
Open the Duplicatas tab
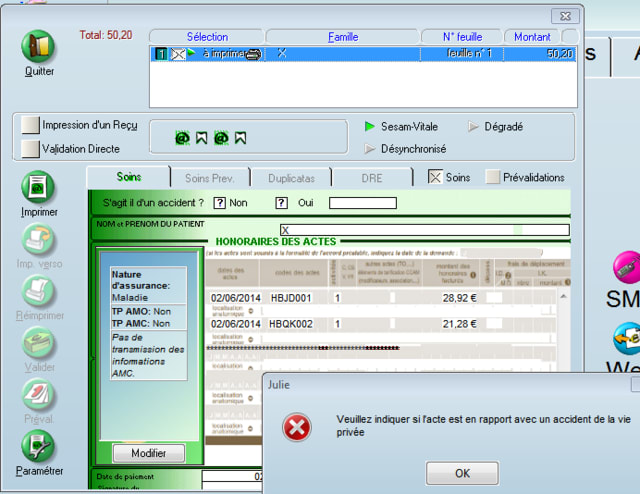pos(291,177)
